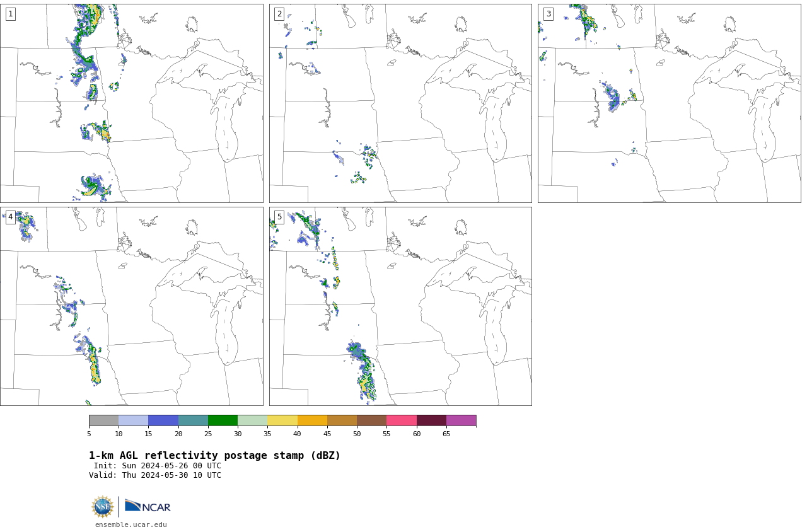Open the ensemble.ucar.edu link text
The width and height of the screenshot is (807, 532).
pyautogui.click(x=131, y=524)
